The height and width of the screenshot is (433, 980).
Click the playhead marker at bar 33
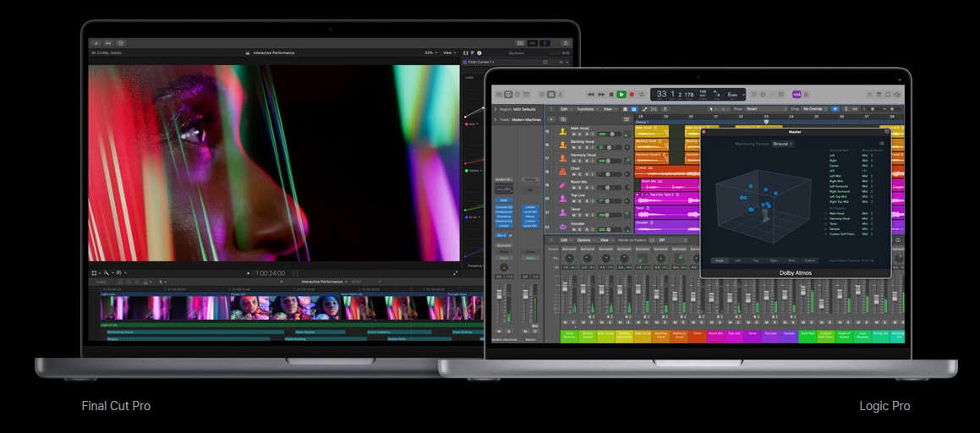click(766, 122)
